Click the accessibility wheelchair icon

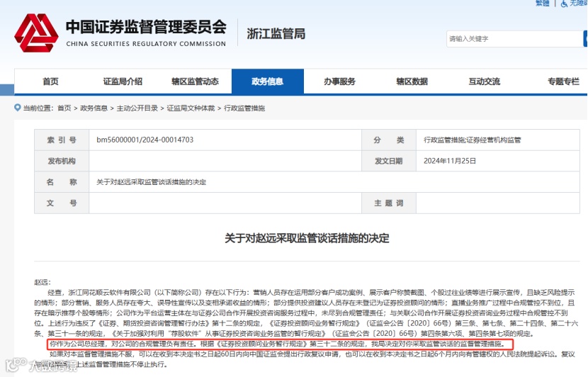(564, 4)
